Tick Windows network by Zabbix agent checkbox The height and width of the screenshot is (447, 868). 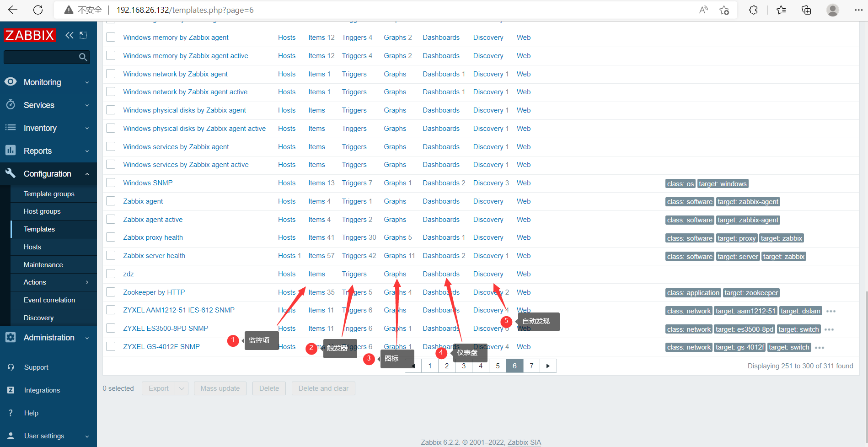[111, 74]
